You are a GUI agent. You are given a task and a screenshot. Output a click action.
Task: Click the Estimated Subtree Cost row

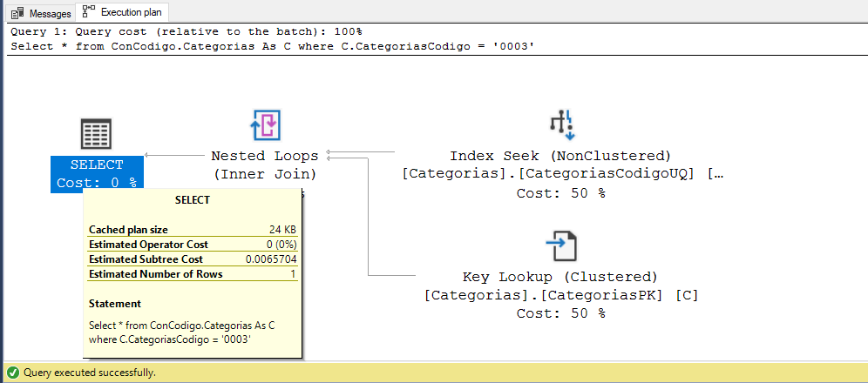pyautogui.click(x=193, y=259)
